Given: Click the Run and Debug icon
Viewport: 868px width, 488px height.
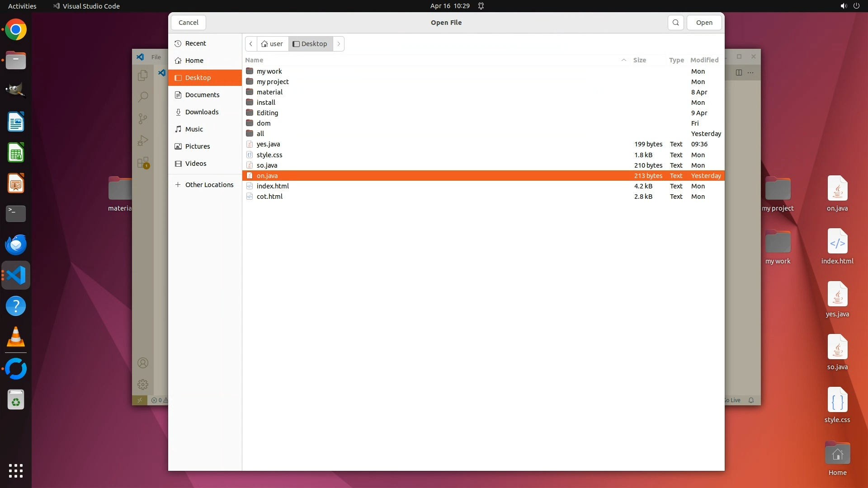Looking at the screenshot, I should [x=143, y=141].
